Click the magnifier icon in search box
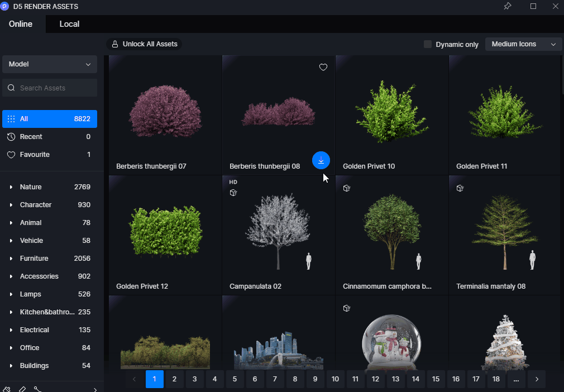 (x=11, y=88)
